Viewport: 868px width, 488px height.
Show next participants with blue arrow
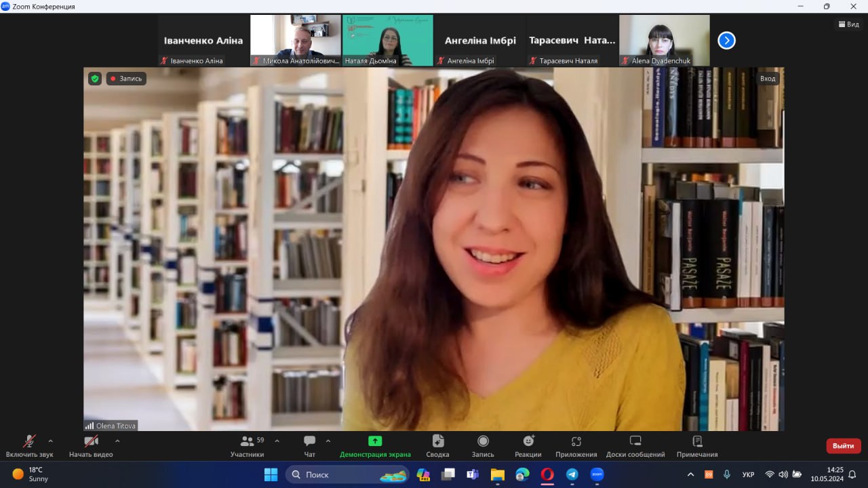coord(726,41)
